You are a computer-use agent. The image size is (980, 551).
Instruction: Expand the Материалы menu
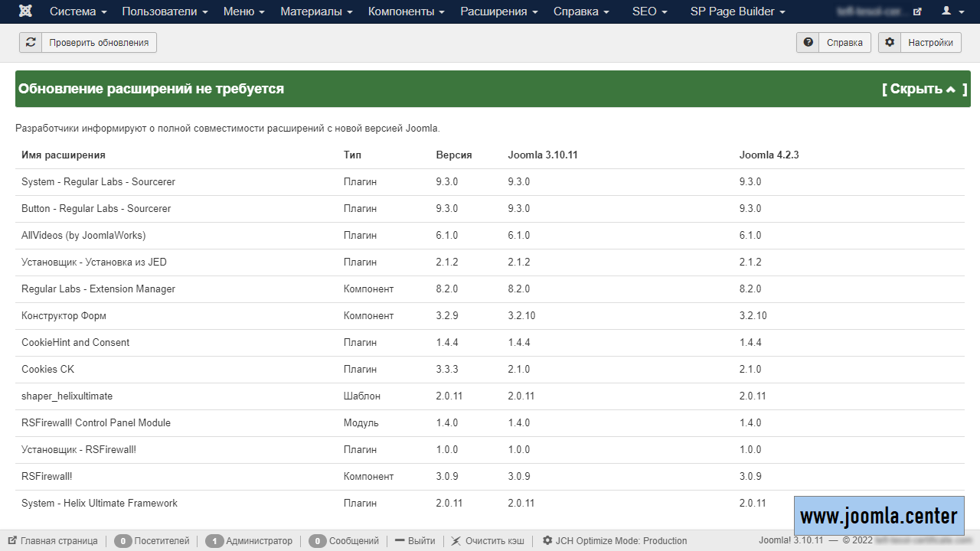(316, 11)
